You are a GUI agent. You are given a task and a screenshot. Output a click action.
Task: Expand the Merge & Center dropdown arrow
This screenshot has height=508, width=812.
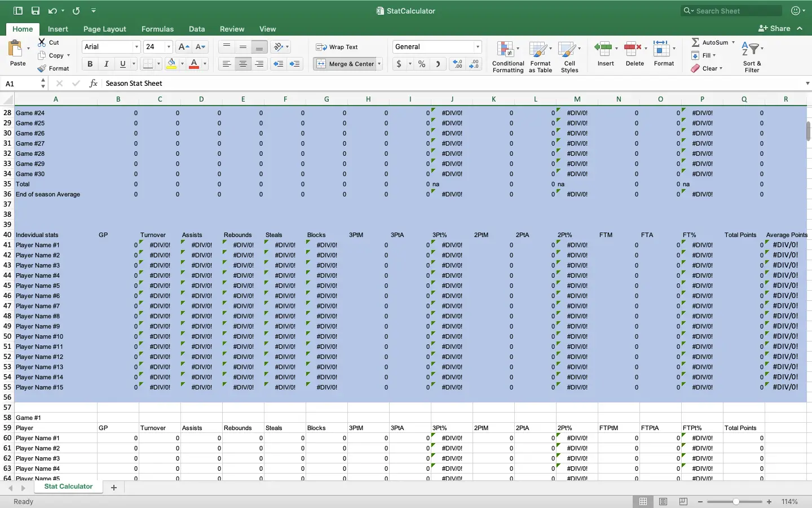click(x=379, y=64)
